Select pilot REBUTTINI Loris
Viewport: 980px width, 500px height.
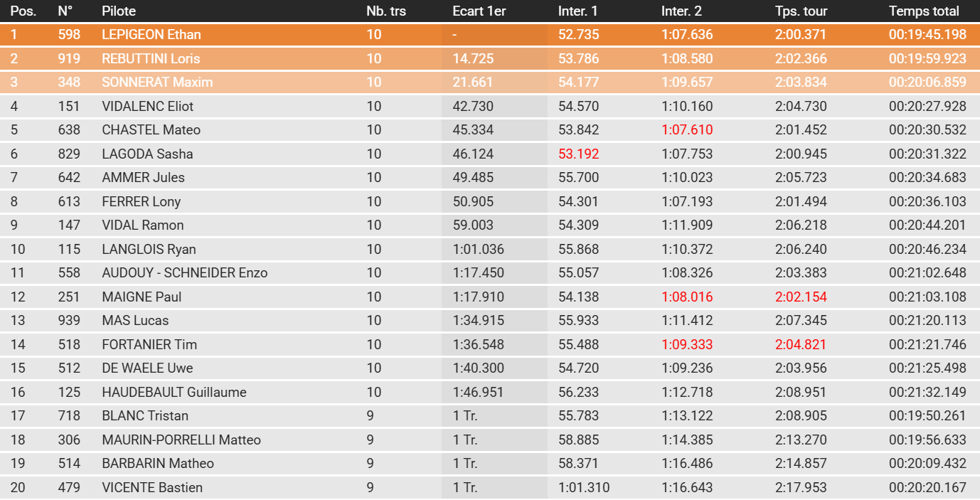tap(151, 58)
